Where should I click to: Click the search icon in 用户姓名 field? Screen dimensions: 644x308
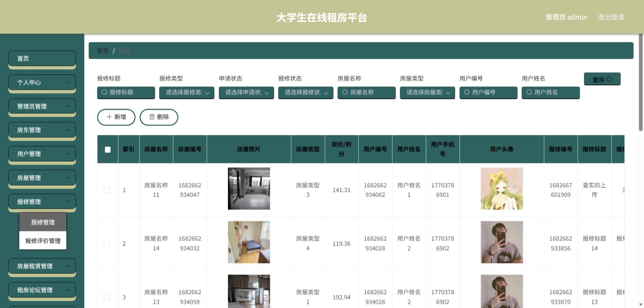point(529,92)
